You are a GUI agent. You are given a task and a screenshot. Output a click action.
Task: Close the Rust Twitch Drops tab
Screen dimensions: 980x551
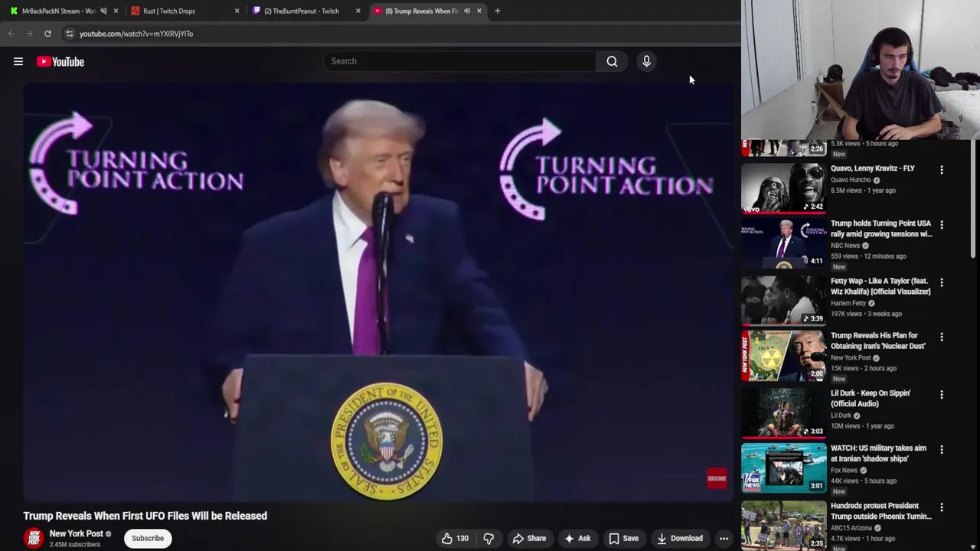tap(237, 11)
